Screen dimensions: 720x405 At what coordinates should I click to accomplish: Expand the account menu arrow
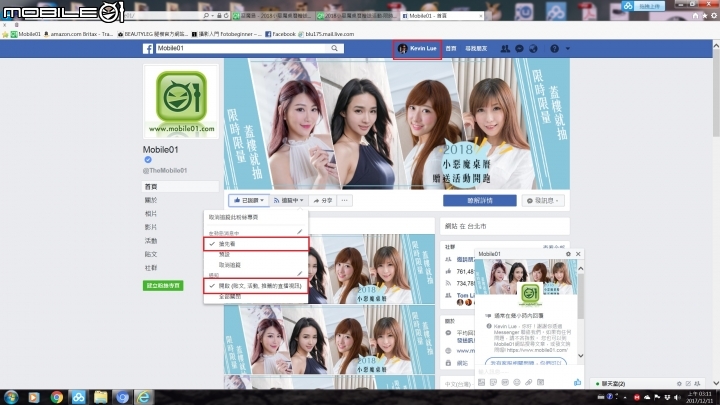[x=568, y=48]
